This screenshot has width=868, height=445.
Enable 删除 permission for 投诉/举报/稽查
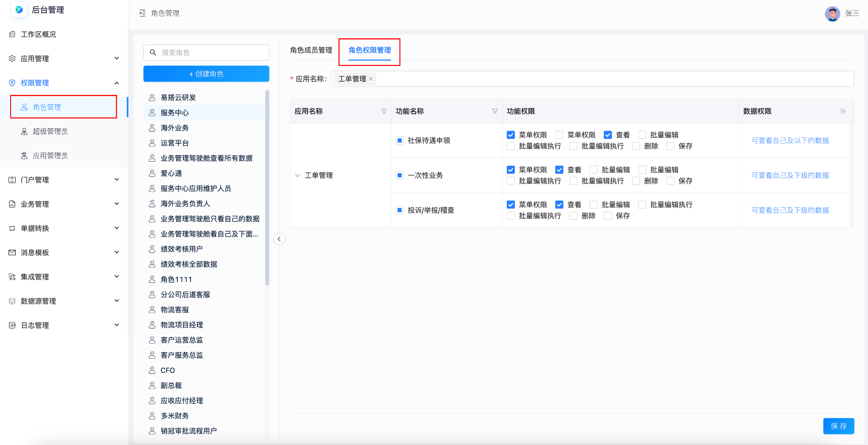point(574,216)
